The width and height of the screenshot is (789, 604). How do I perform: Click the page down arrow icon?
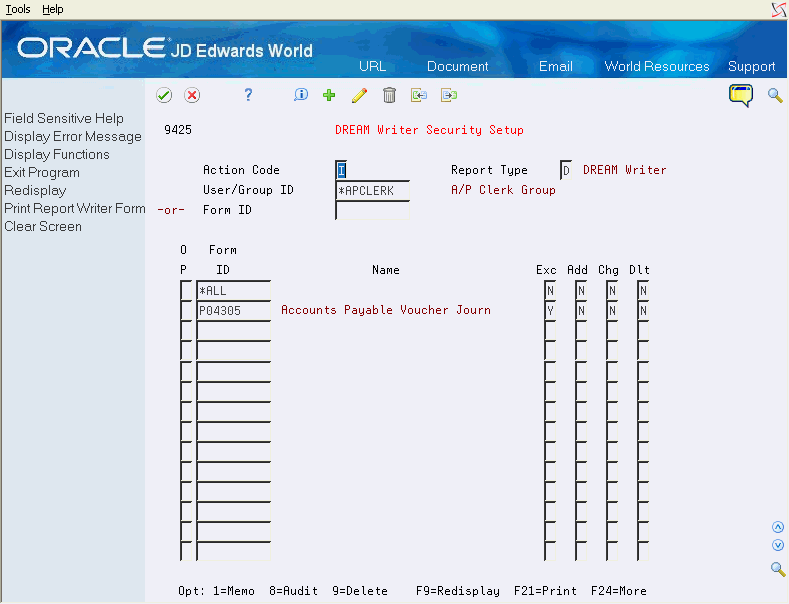pyautogui.click(x=778, y=545)
